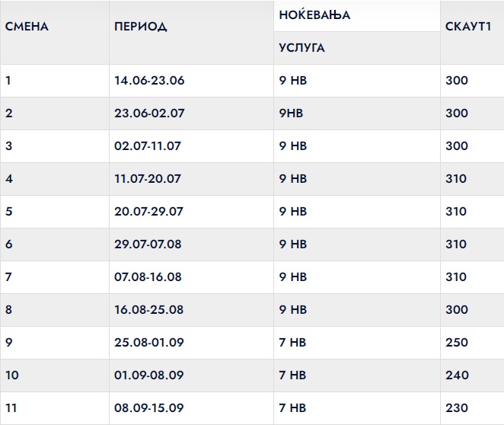Select period 01.09-08.09 cell
Screen dimensions: 504x425
[x=148, y=375]
